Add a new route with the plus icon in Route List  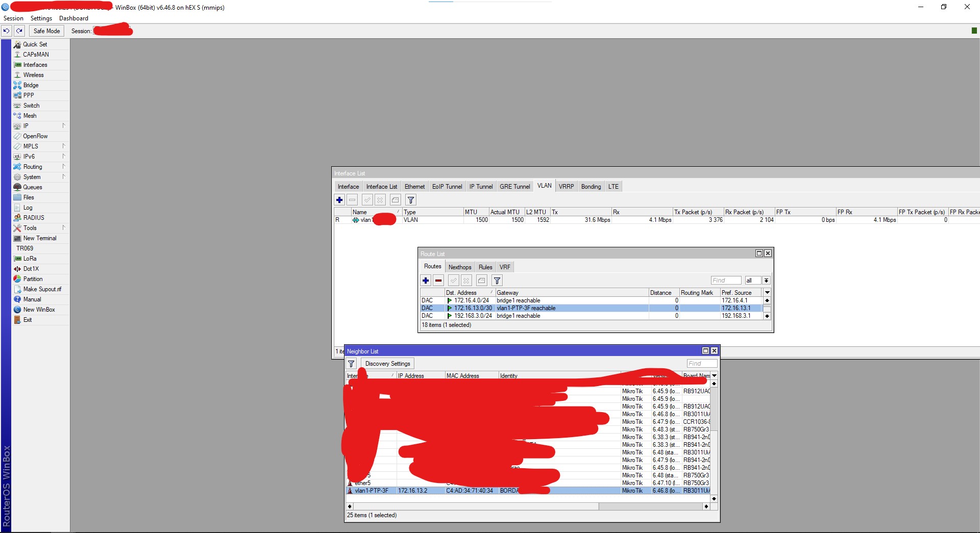click(426, 281)
